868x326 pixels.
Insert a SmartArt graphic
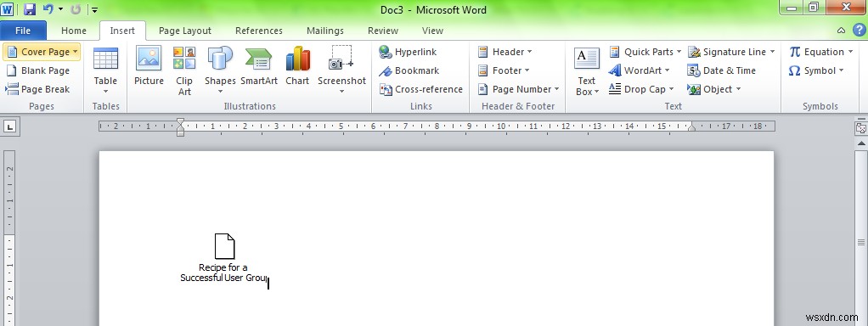pyautogui.click(x=258, y=66)
